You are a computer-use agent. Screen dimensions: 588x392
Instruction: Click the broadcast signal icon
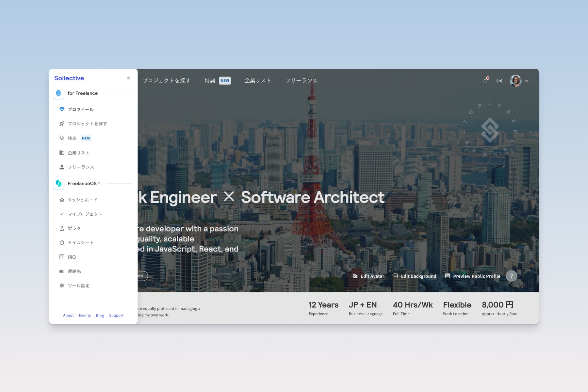click(499, 81)
